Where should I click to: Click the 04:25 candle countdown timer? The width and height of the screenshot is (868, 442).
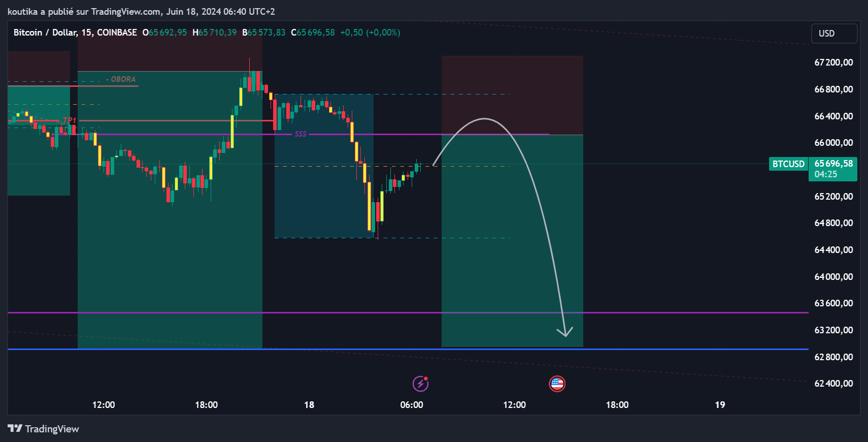[x=826, y=174]
